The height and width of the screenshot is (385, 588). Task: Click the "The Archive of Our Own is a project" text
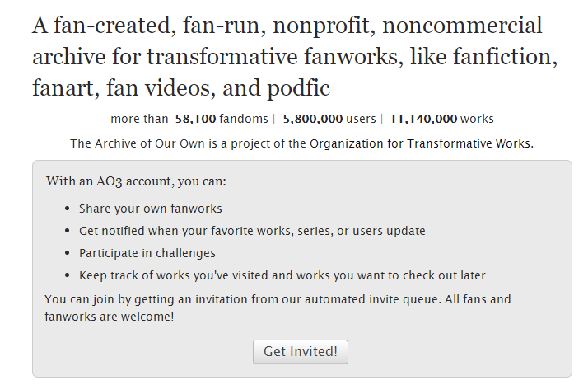[189, 143]
